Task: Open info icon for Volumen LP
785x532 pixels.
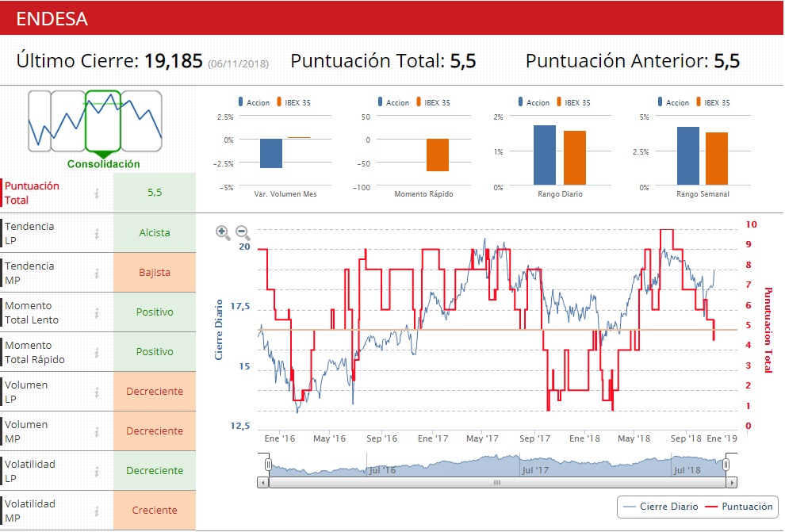Action: [97, 392]
